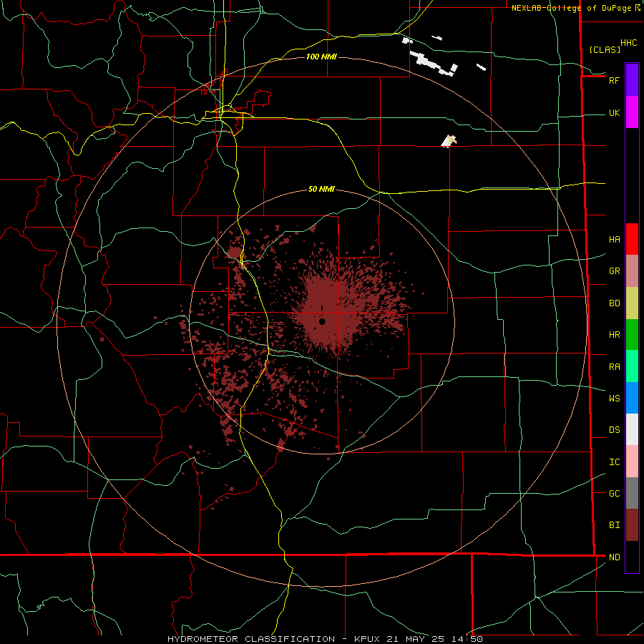Click the BD legend label
Viewport: 644px width, 644px height.
coord(614,303)
